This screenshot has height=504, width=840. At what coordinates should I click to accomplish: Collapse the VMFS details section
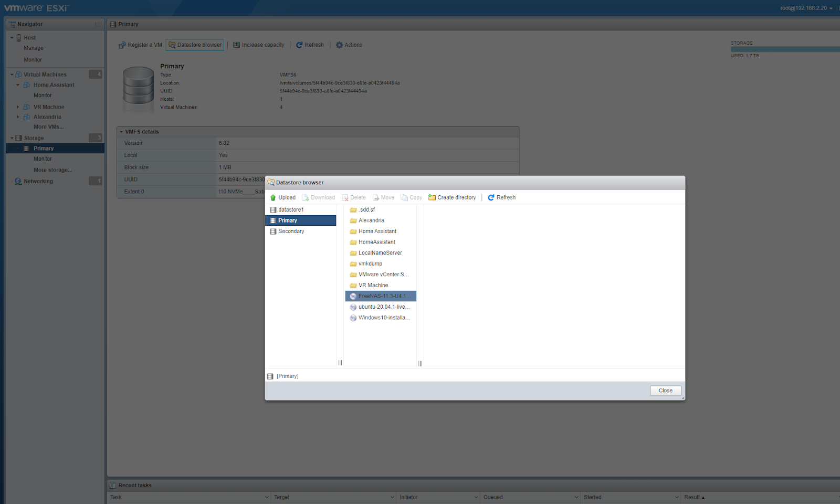[x=121, y=132]
